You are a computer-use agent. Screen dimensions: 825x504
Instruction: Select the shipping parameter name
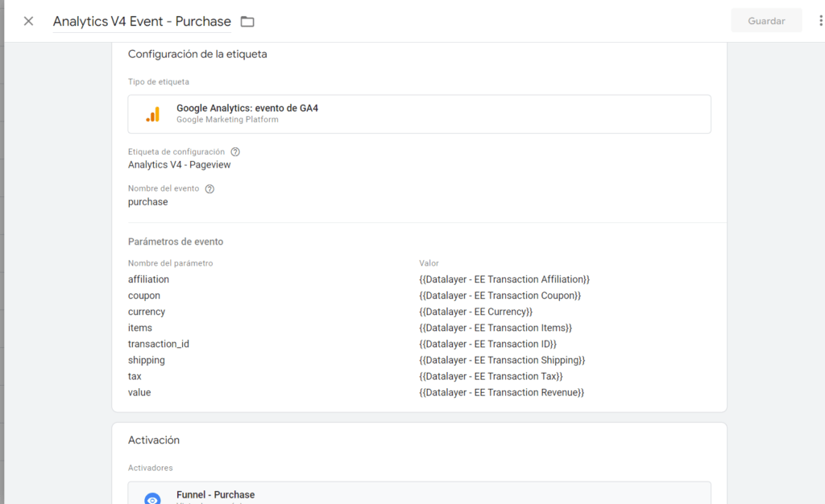click(147, 361)
